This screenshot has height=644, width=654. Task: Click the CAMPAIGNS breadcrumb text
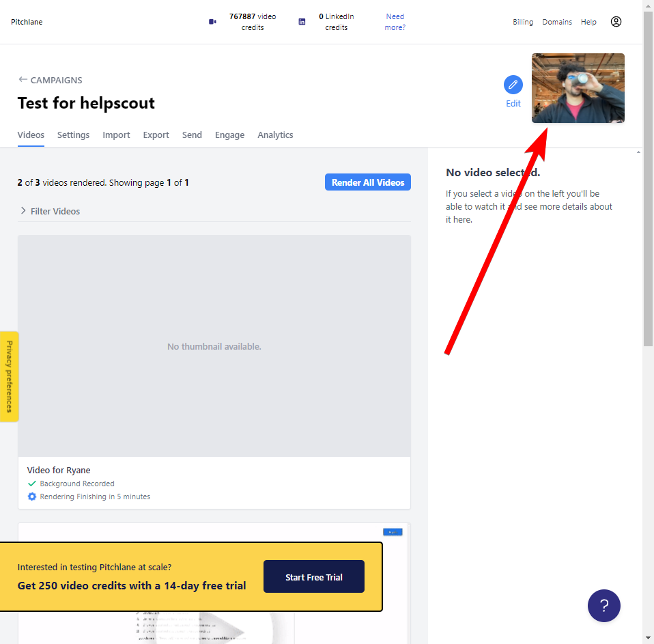[x=56, y=80]
